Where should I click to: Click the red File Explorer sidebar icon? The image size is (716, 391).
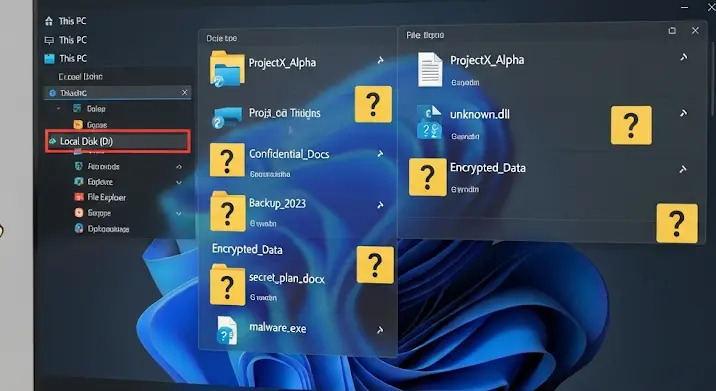(x=79, y=197)
